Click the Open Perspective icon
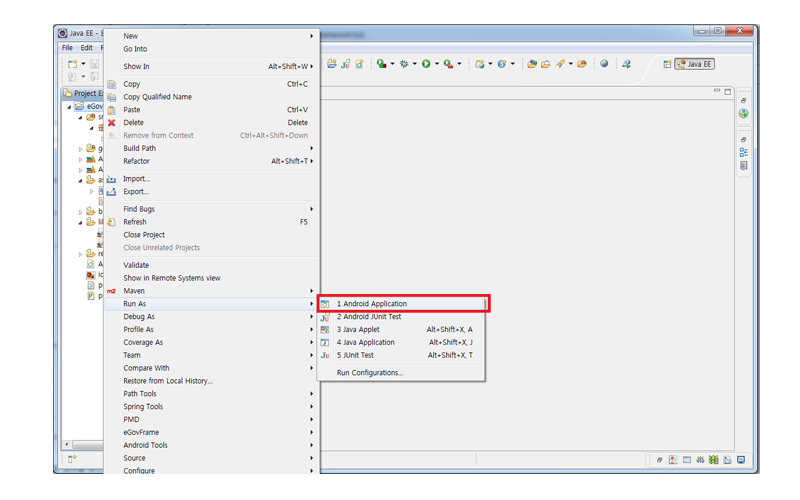This screenshot has width=800, height=500. (x=667, y=64)
